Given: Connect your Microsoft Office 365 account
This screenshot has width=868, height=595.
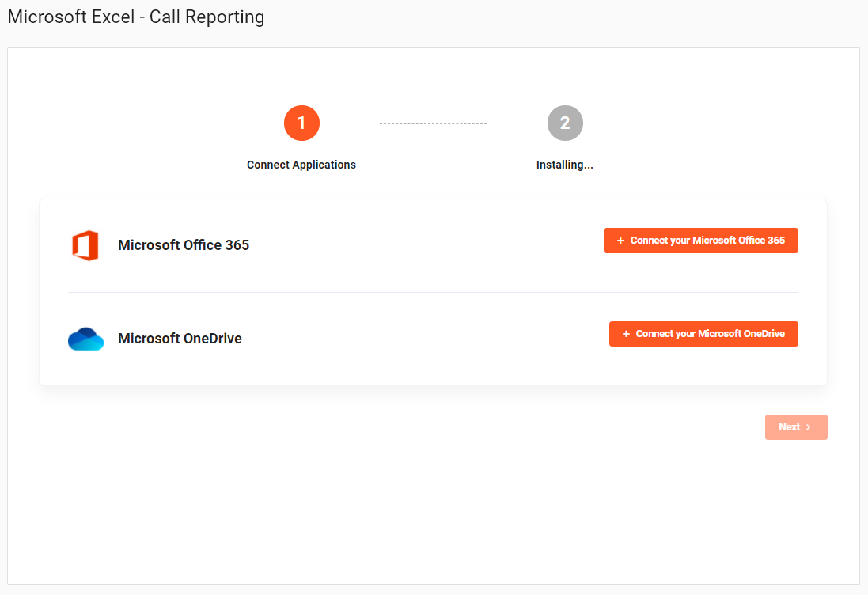Looking at the screenshot, I should [x=701, y=241].
